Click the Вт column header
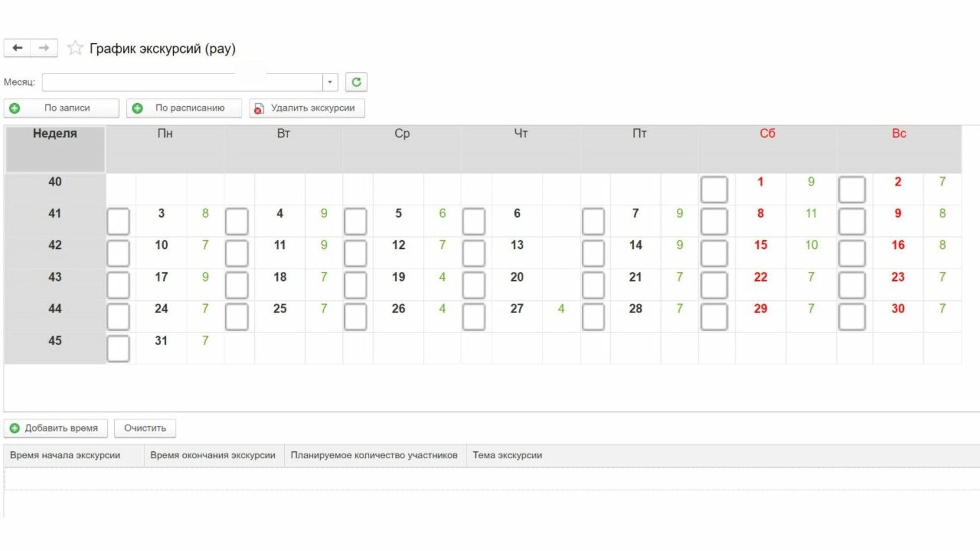The image size is (980, 551). [x=283, y=149]
